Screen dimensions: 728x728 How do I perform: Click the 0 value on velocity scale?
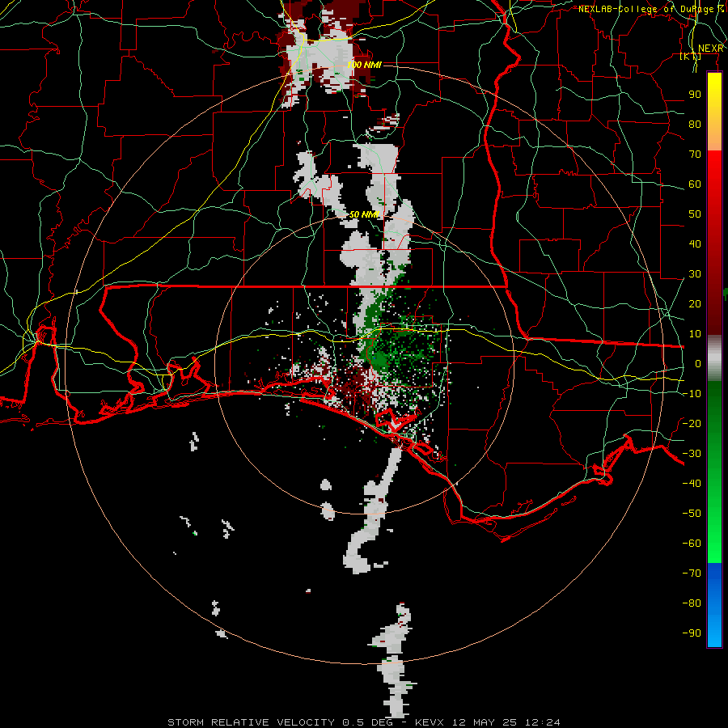698,363
